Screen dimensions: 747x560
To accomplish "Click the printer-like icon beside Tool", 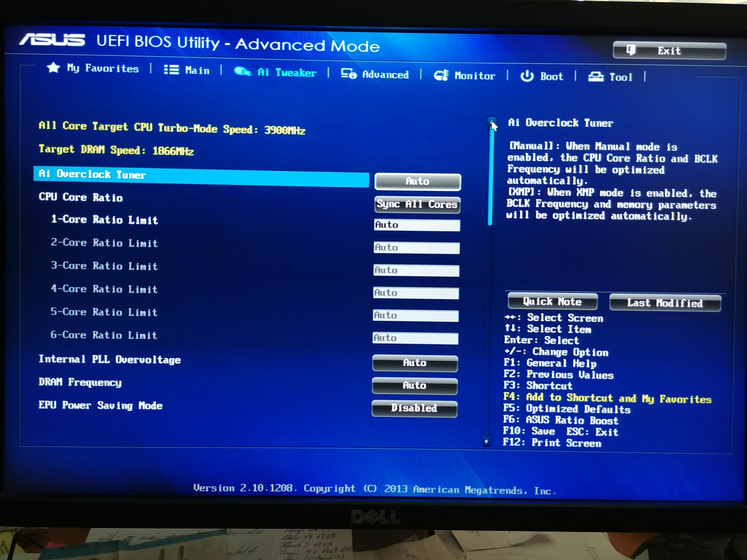I will 596,77.
